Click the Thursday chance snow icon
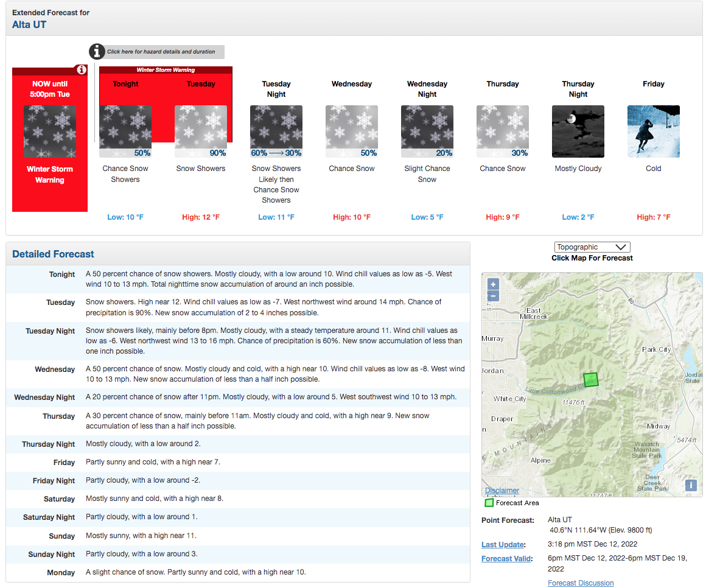Viewport: 706px width, 588px height. click(x=503, y=131)
